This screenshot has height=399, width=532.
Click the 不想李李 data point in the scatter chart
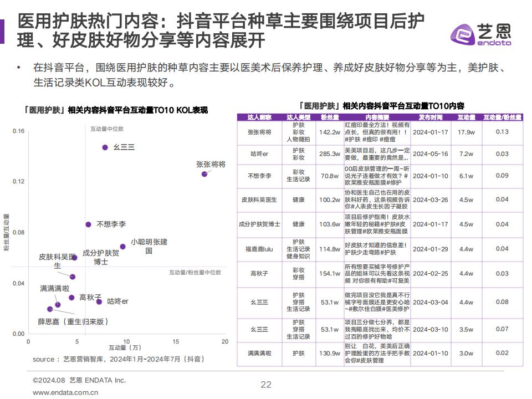[x=88, y=224]
